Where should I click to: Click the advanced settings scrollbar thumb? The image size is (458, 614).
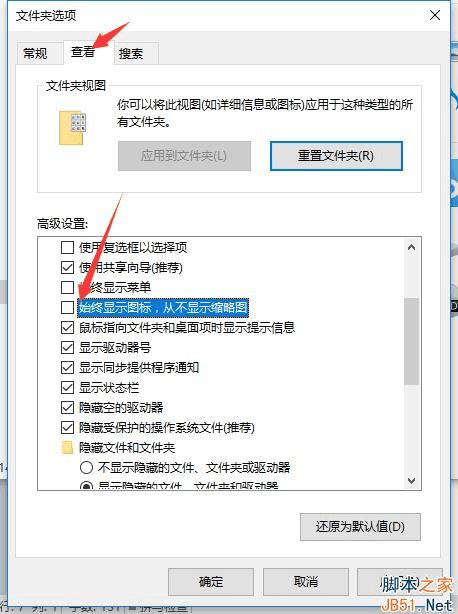(411, 341)
